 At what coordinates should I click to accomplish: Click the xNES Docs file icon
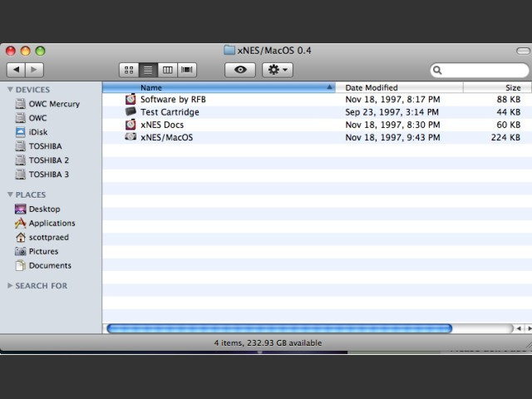(x=131, y=125)
